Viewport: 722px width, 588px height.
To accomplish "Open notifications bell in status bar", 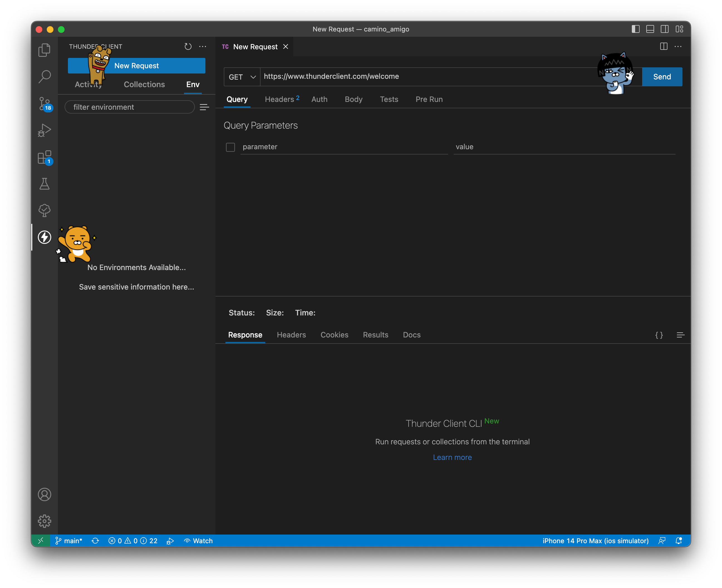I will pyautogui.click(x=679, y=541).
